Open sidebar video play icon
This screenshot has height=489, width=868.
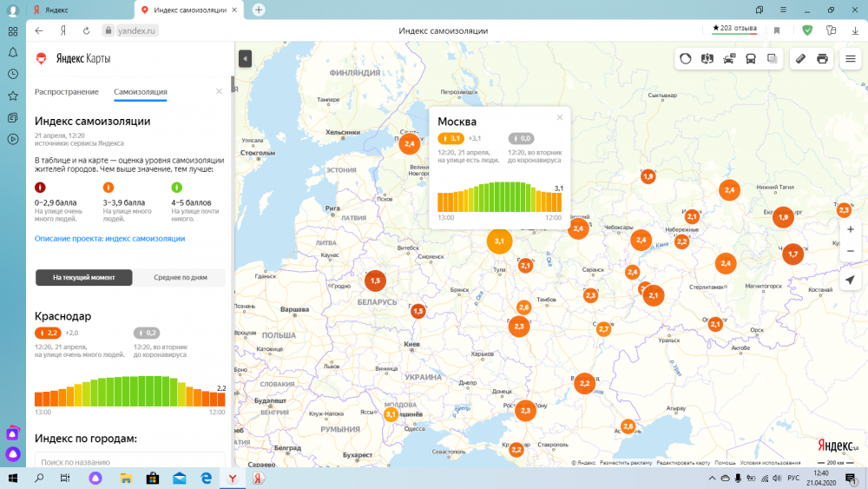coord(13,139)
